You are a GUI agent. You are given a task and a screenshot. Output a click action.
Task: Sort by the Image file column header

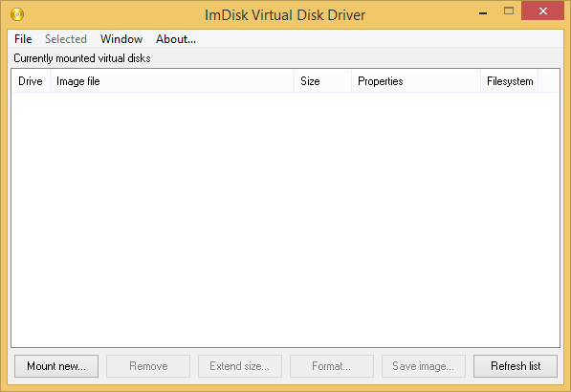click(172, 81)
